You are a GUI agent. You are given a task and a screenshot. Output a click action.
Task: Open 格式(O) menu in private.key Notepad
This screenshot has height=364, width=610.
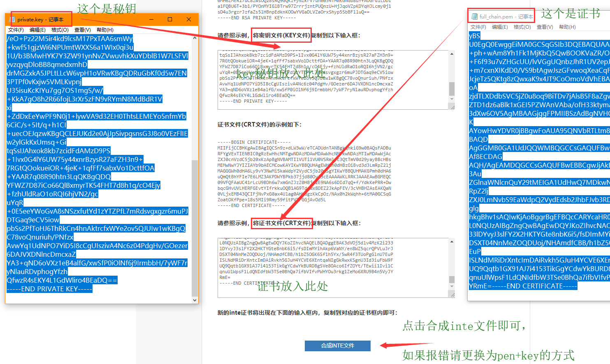(x=60, y=30)
